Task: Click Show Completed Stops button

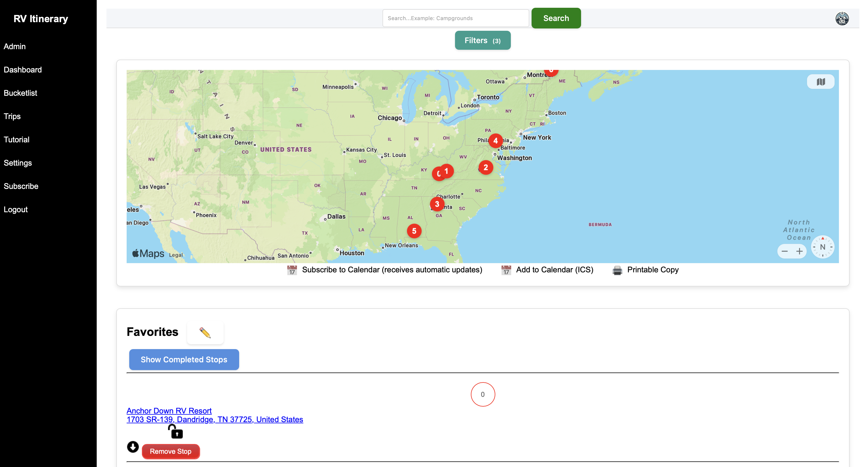Action: point(184,359)
